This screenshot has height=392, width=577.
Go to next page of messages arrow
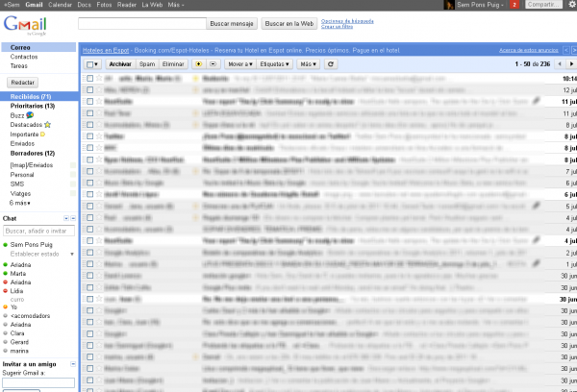point(571,63)
